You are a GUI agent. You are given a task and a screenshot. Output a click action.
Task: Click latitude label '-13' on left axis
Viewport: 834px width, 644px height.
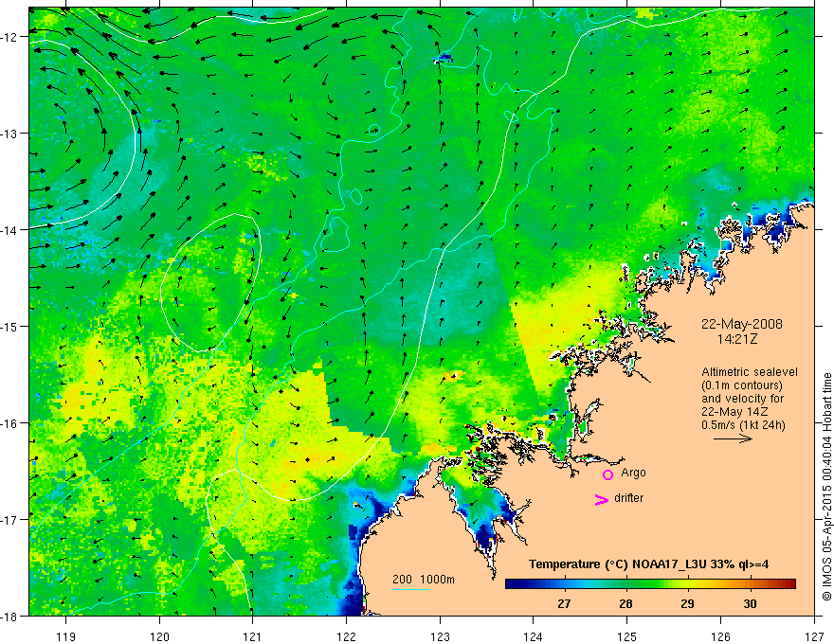point(9,134)
